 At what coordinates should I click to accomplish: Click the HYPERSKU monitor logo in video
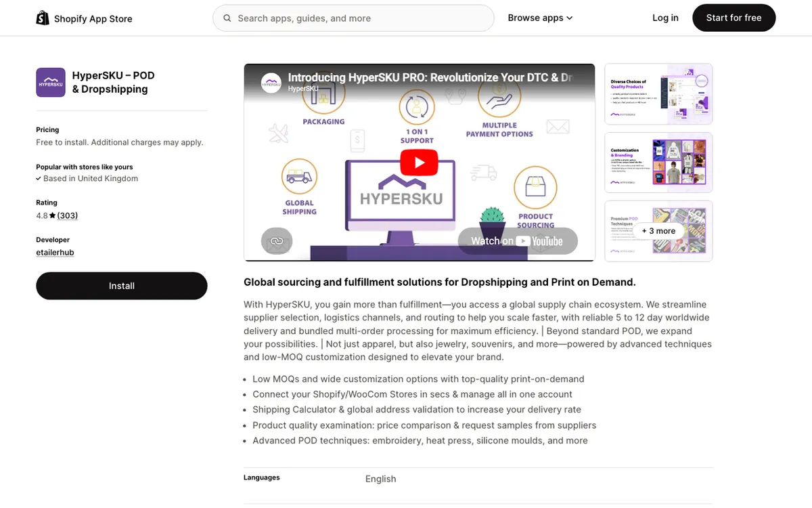401,192
